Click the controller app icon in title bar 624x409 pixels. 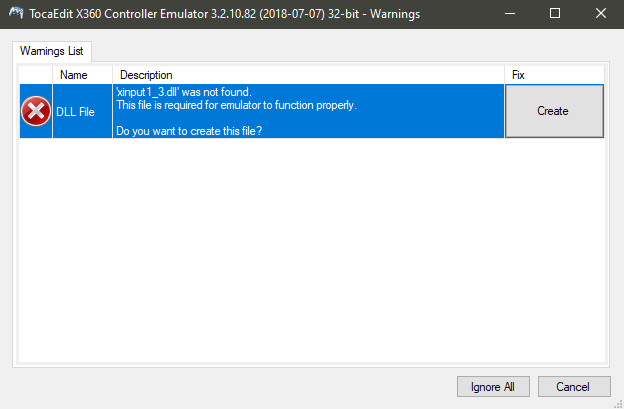(x=16, y=13)
